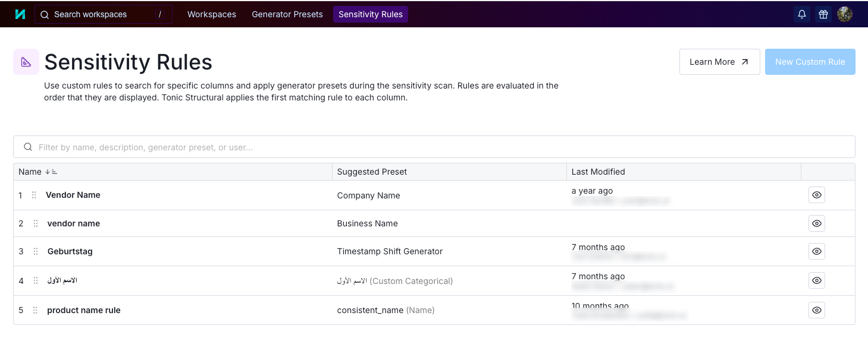
Task: Click the eye icon for Geburtstag rule
Action: [816, 251]
